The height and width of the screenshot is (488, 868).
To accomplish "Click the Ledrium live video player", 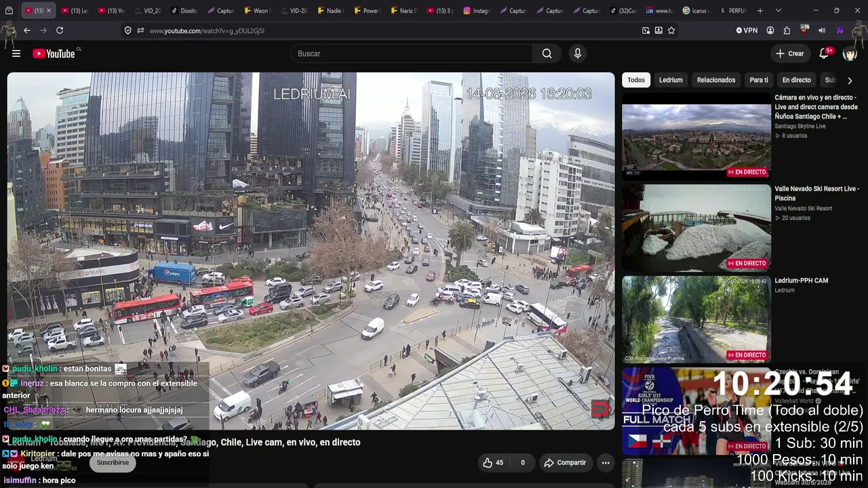I will [311, 251].
